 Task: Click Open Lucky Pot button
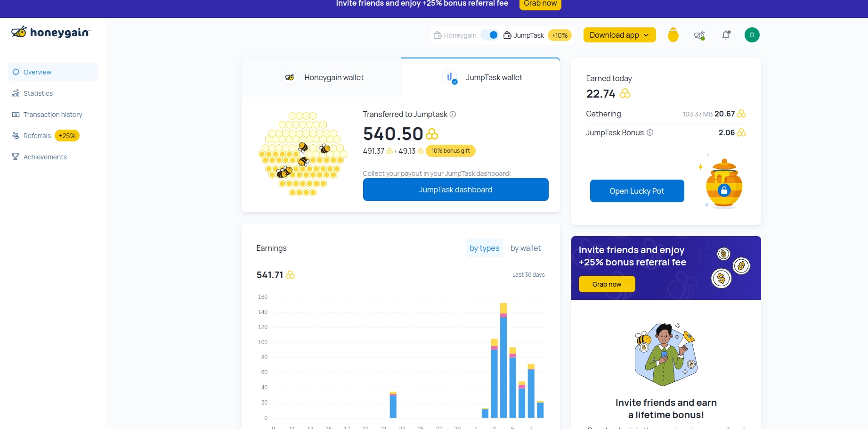pos(637,191)
